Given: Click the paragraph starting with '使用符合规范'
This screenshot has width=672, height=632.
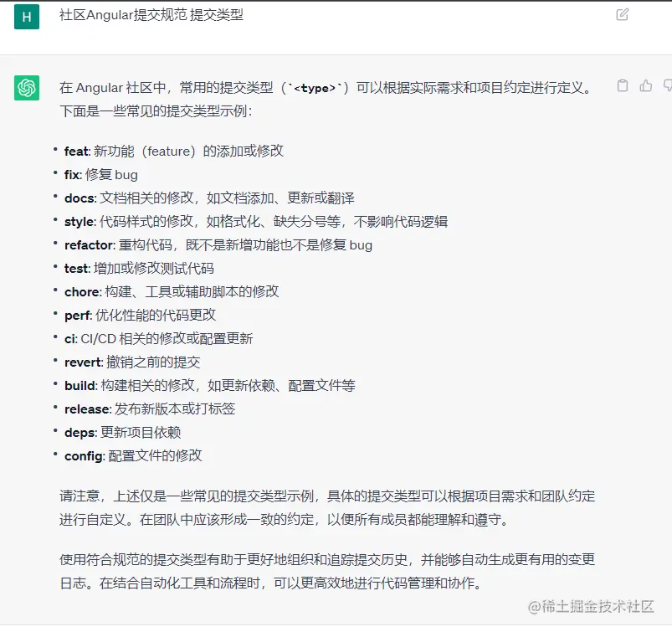Looking at the screenshot, I should click(x=327, y=571).
